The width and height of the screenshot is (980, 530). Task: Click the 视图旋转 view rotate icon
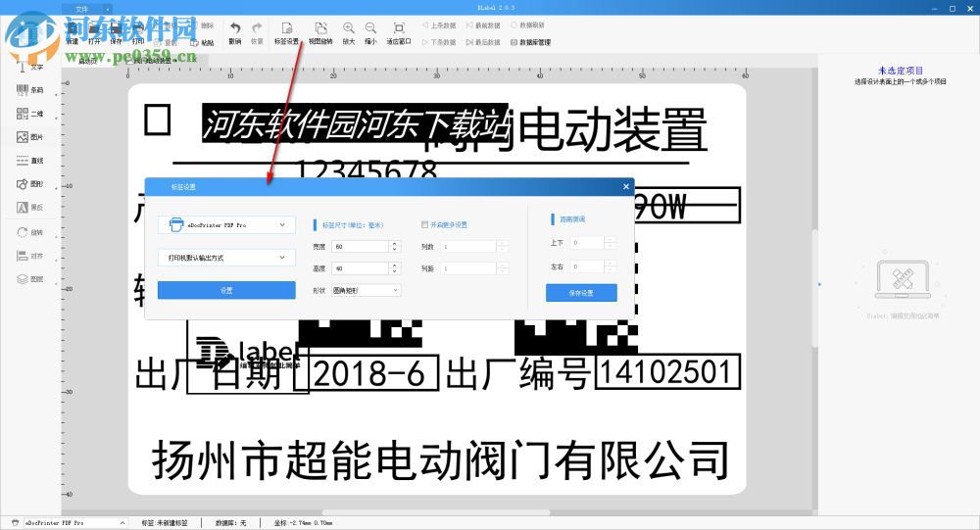pyautogui.click(x=320, y=33)
